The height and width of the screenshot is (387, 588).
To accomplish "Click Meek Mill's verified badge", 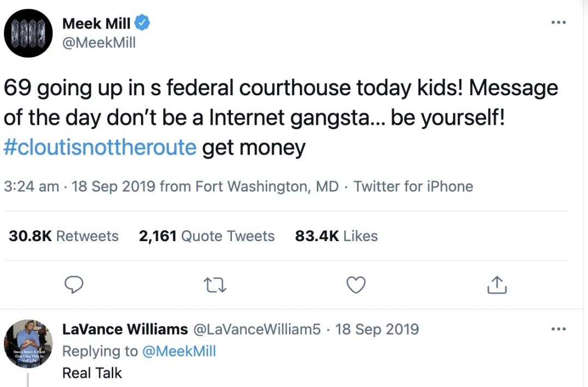I will [142, 23].
